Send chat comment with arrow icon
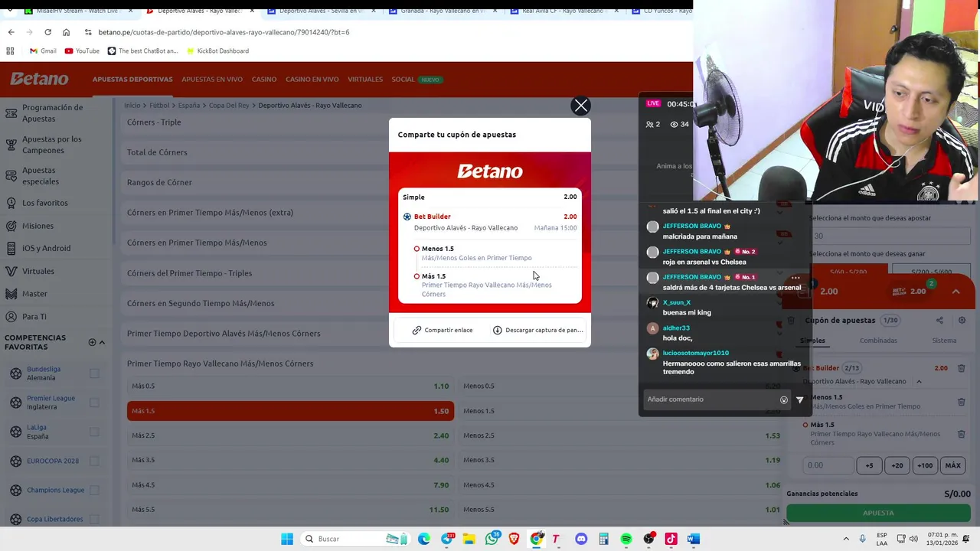The width and height of the screenshot is (980, 551). tap(800, 399)
